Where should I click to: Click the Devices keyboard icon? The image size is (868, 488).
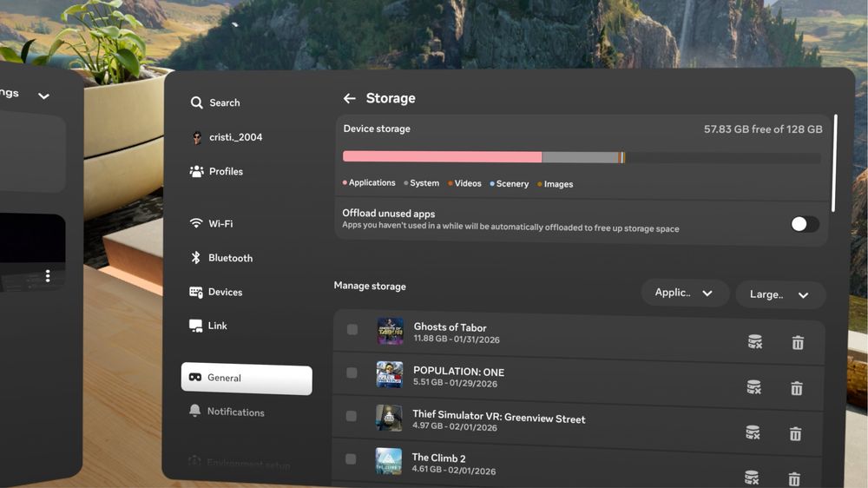coord(196,292)
